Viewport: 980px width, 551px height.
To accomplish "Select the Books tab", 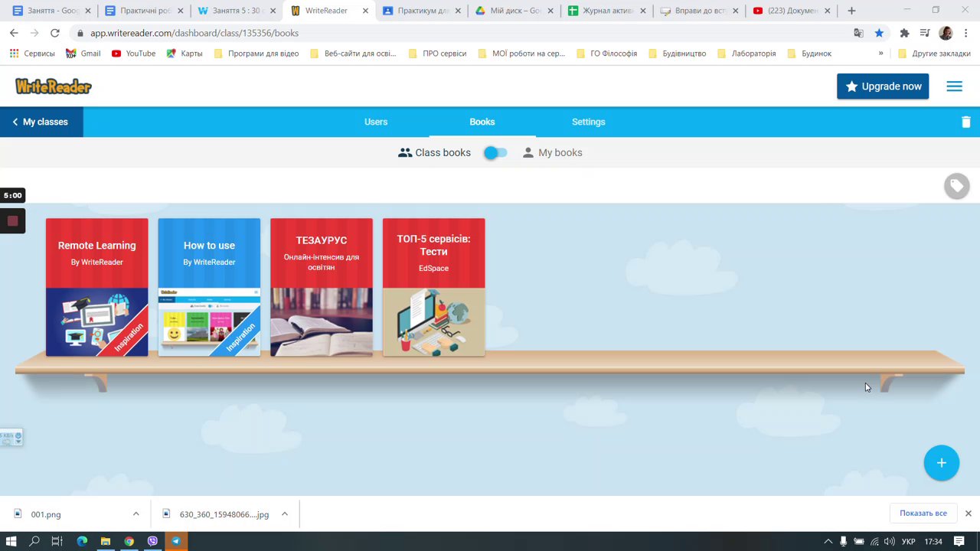I will click(x=482, y=122).
